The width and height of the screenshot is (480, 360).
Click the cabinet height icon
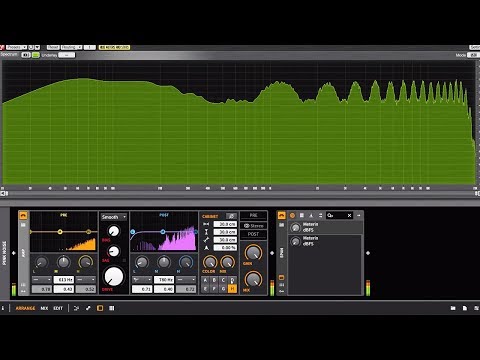[206, 232]
